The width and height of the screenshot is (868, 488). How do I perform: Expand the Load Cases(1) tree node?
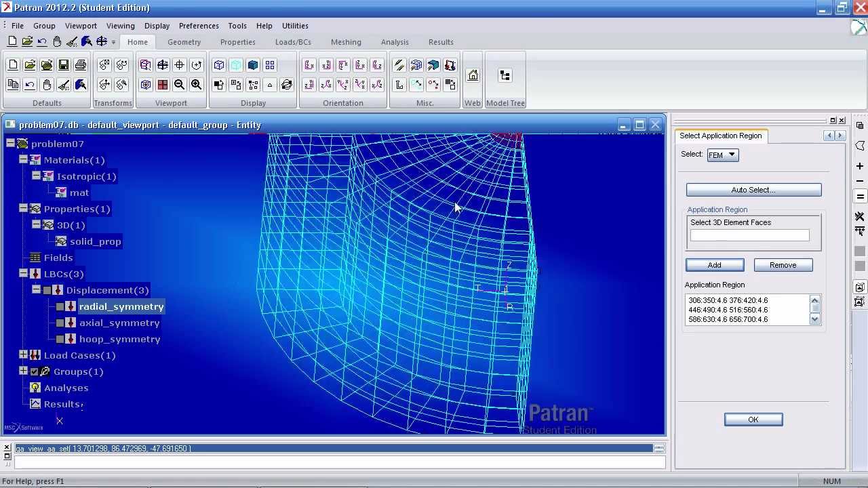(x=23, y=354)
